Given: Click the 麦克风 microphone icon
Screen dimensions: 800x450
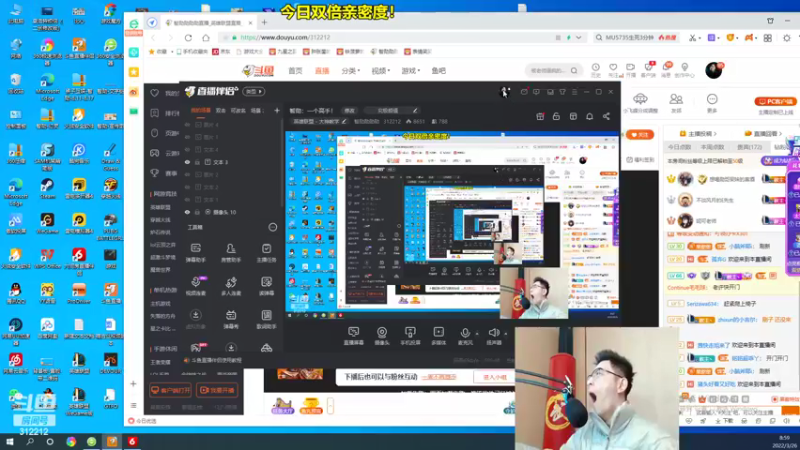Looking at the screenshot, I should tap(465, 334).
